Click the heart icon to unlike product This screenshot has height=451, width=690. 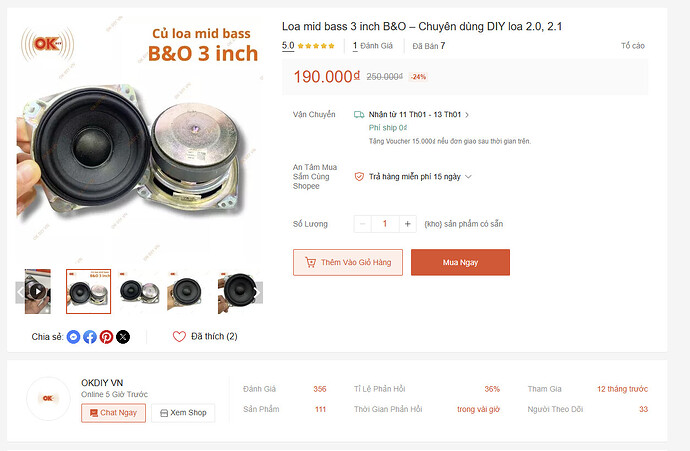tap(179, 337)
